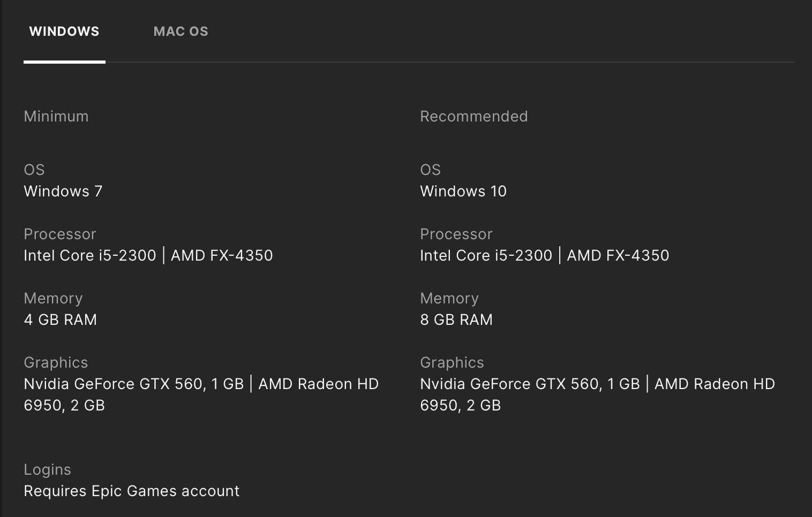Viewport: 812px width, 517px height.
Task: Click the Requires Epic Games account text
Action: click(x=132, y=491)
